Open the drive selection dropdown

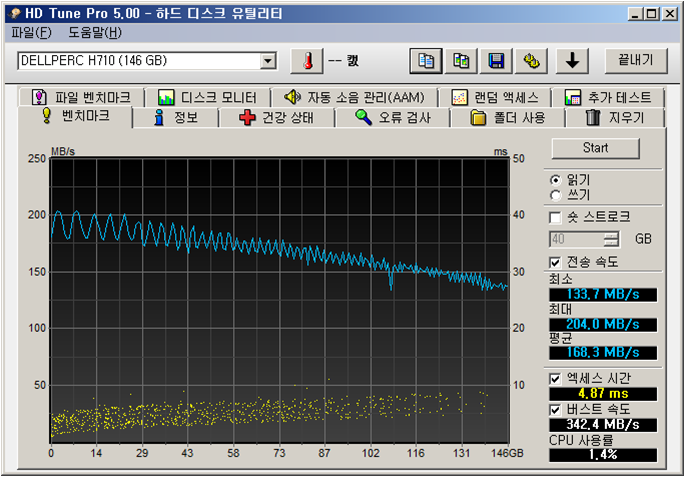coord(266,61)
